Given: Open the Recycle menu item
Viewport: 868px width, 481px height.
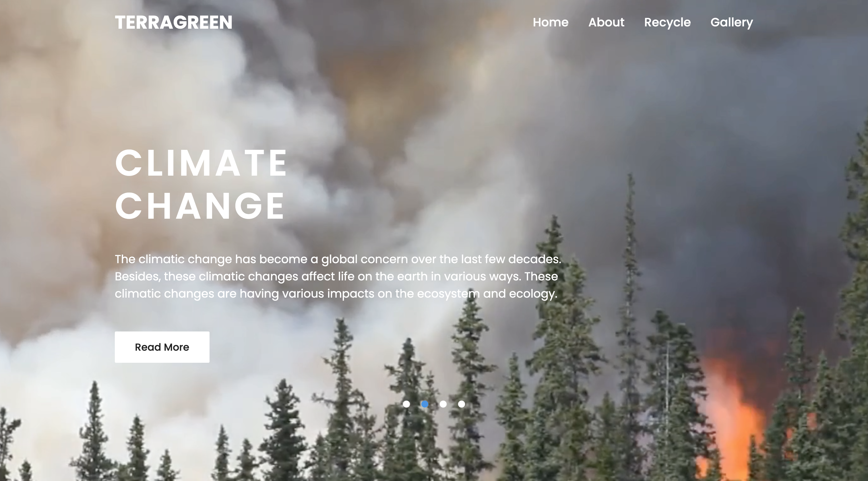Looking at the screenshot, I should pyautogui.click(x=667, y=23).
